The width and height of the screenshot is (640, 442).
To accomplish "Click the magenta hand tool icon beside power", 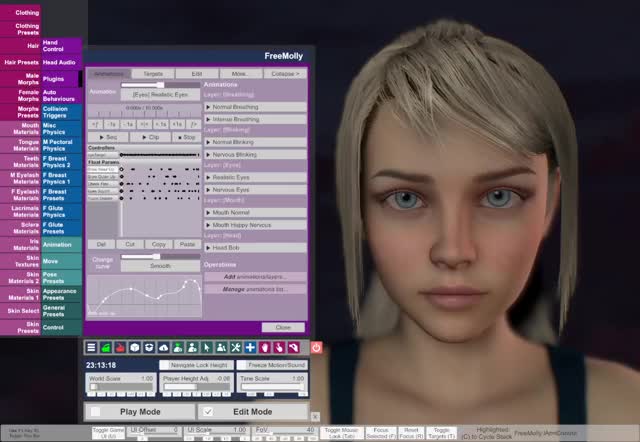I will [x=293, y=348].
